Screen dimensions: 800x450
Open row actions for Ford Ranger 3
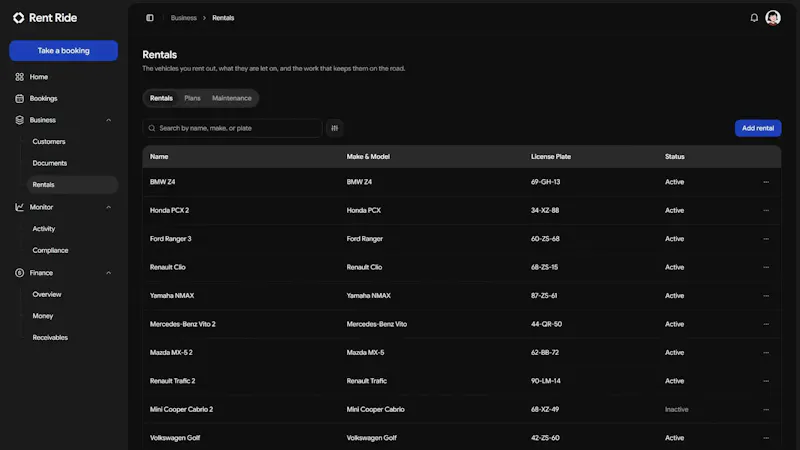coord(766,239)
